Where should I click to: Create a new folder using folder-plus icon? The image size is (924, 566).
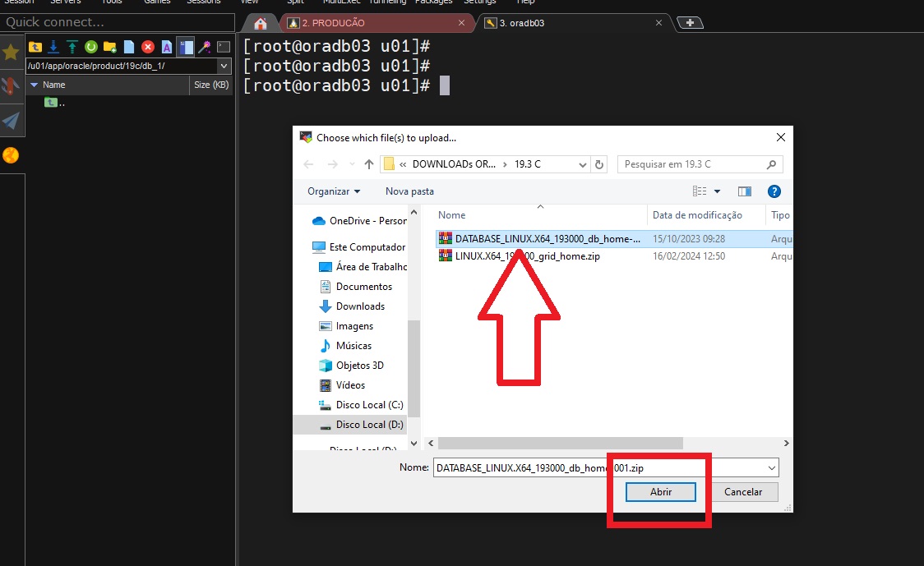click(x=109, y=47)
